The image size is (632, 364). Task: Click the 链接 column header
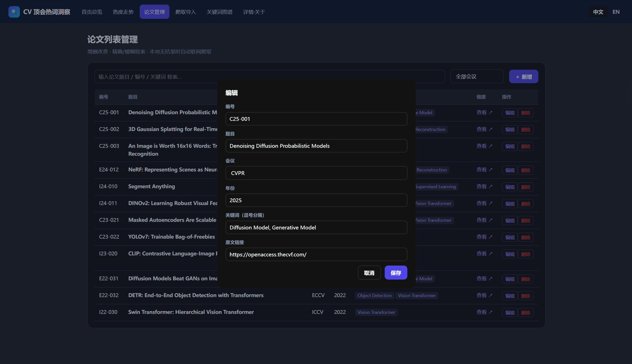pos(481,97)
